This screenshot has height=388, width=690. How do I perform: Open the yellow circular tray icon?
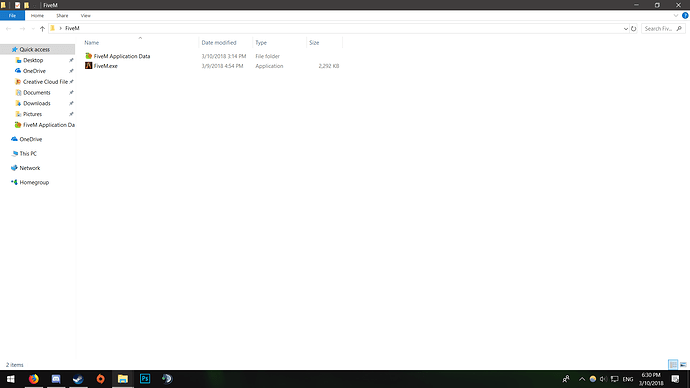click(593, 379)
